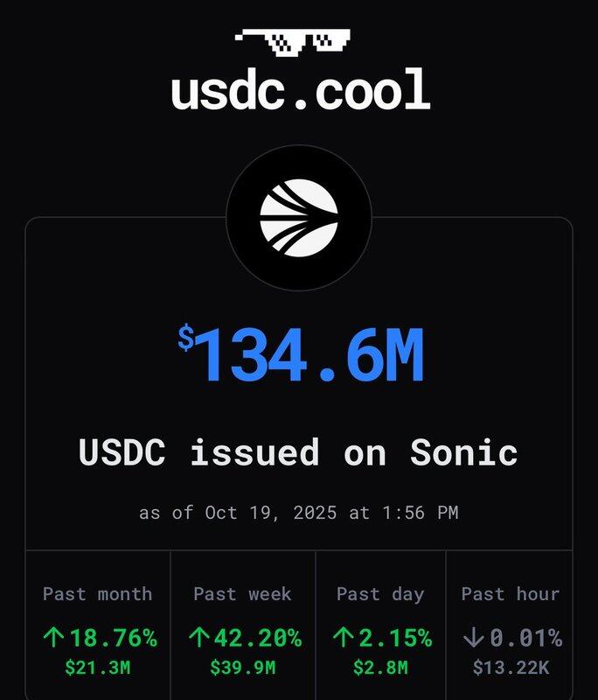Click the green up arrow for past month
The image size is (598, 700).
pos(52,638)
